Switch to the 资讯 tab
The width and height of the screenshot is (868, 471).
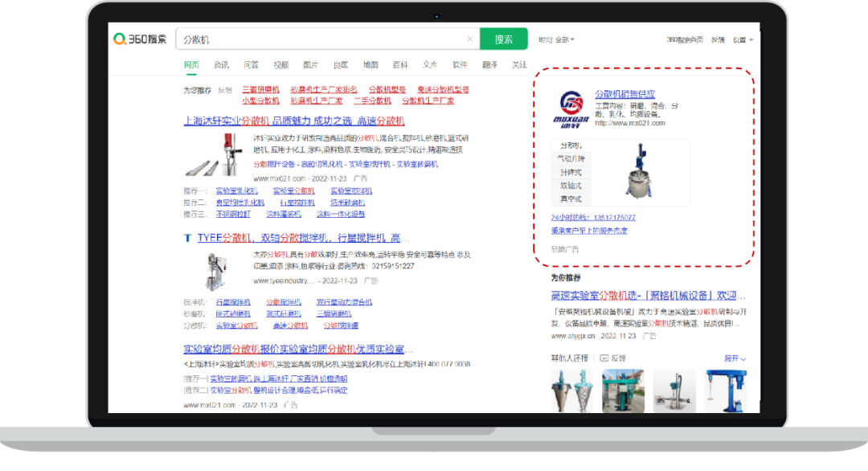[x=222, y=65]
